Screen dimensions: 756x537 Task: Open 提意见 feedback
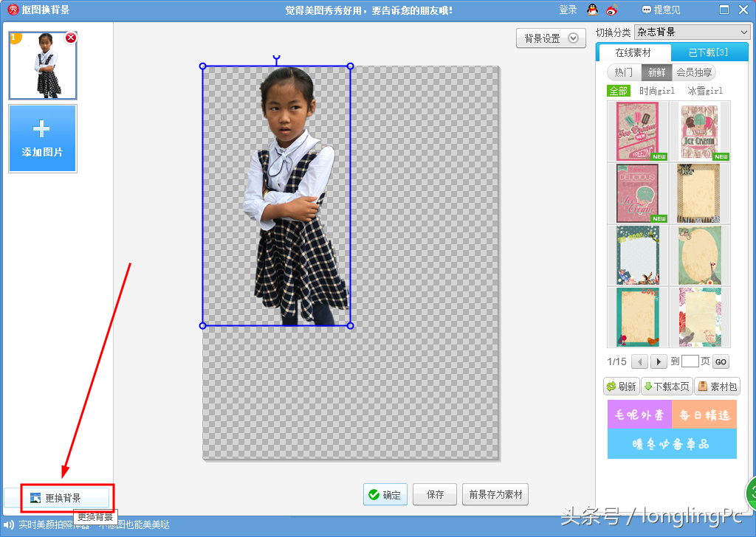coord(661,10)
